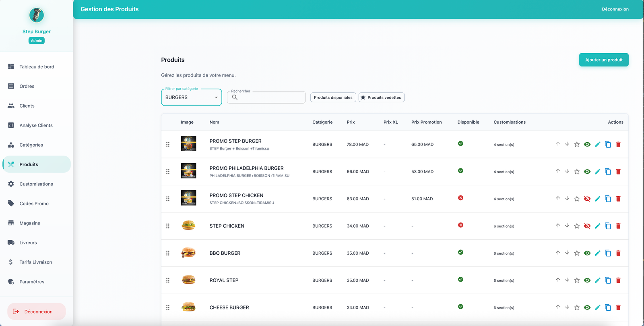Open the Clients section
This screenshot has height=326, width=644.
[x=37, y=106]
